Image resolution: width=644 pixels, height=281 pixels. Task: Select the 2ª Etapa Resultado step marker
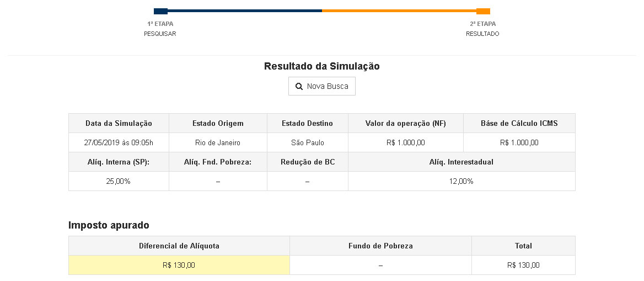pos(483,11)
